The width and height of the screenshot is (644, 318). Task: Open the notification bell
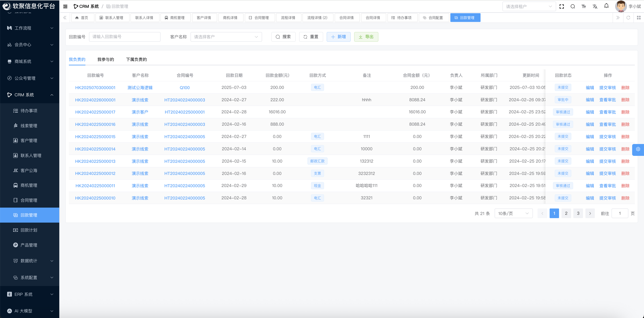click(x=606, y=6)
